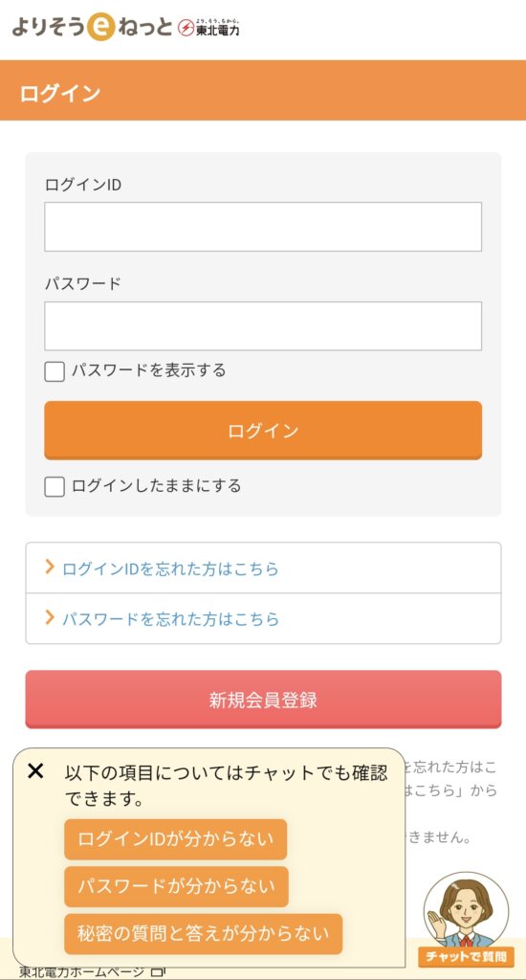Open ログインIDを忘れた方はこちら link
Viewport: 526px width, 980px height.
(x=170, y=568)
